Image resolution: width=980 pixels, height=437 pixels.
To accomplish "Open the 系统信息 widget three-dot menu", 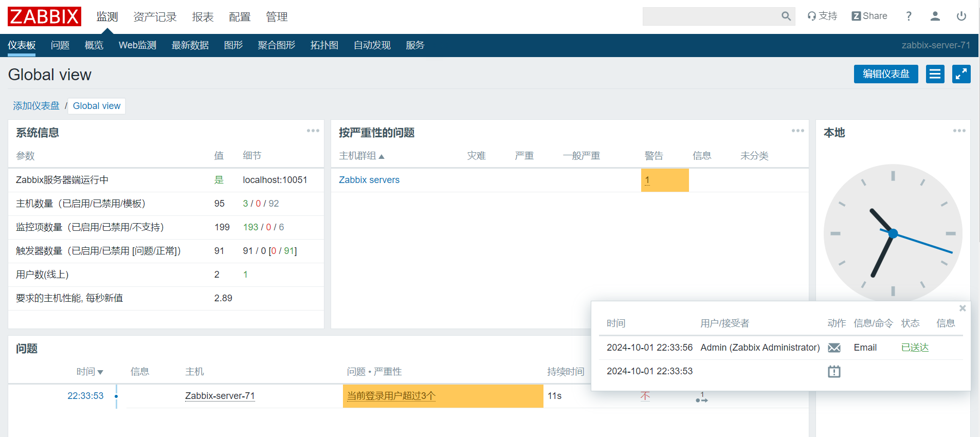I will pos(313,131).
